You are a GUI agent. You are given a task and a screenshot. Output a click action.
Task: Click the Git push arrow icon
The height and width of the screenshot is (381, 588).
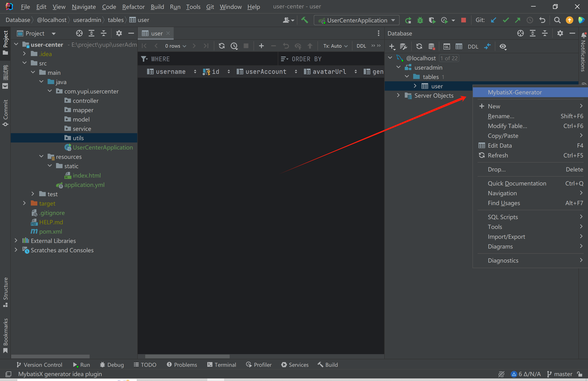point(518,20)
